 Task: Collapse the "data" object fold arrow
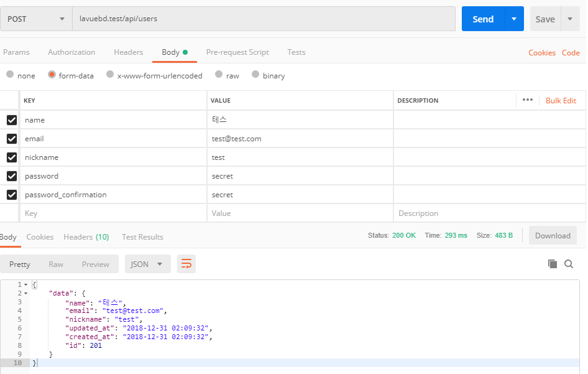pos(25,293)
